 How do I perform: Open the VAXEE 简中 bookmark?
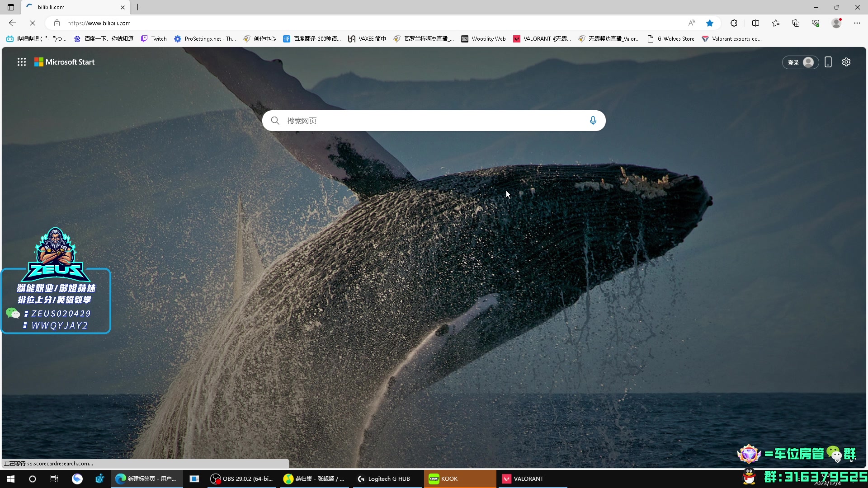(x=367, y=39)
